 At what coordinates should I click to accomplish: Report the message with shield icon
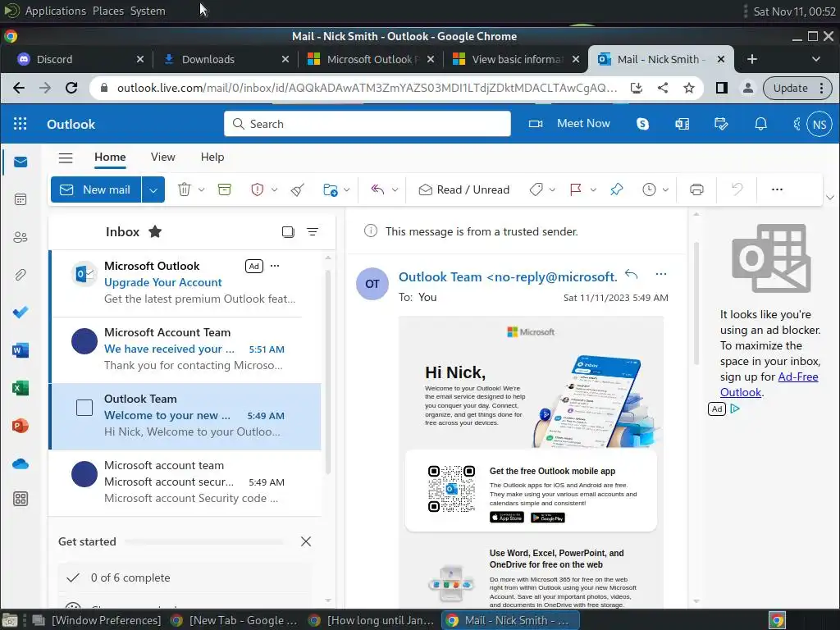tap(258, 189)
